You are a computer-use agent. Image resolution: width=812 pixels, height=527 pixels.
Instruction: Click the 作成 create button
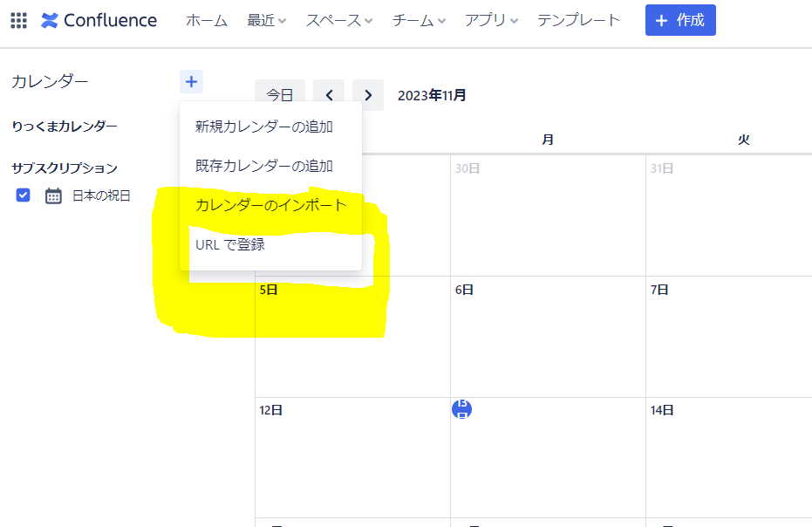tap(680, 20)
